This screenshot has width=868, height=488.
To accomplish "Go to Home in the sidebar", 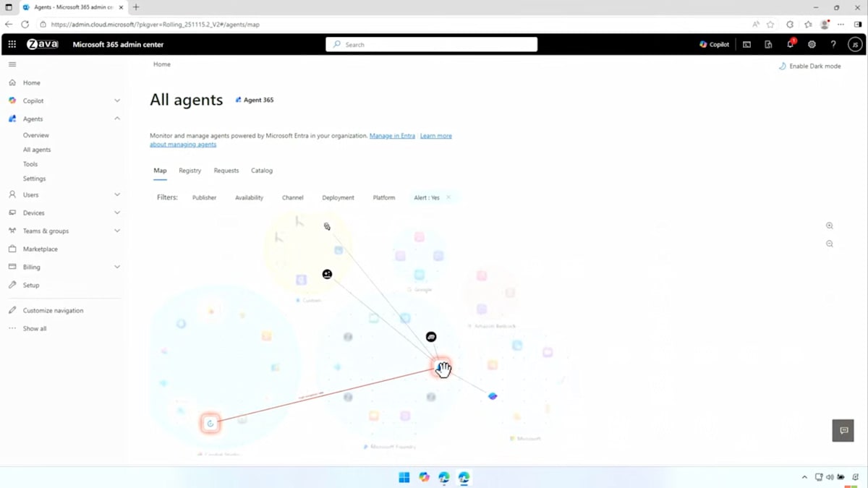I will pos(31,82).
